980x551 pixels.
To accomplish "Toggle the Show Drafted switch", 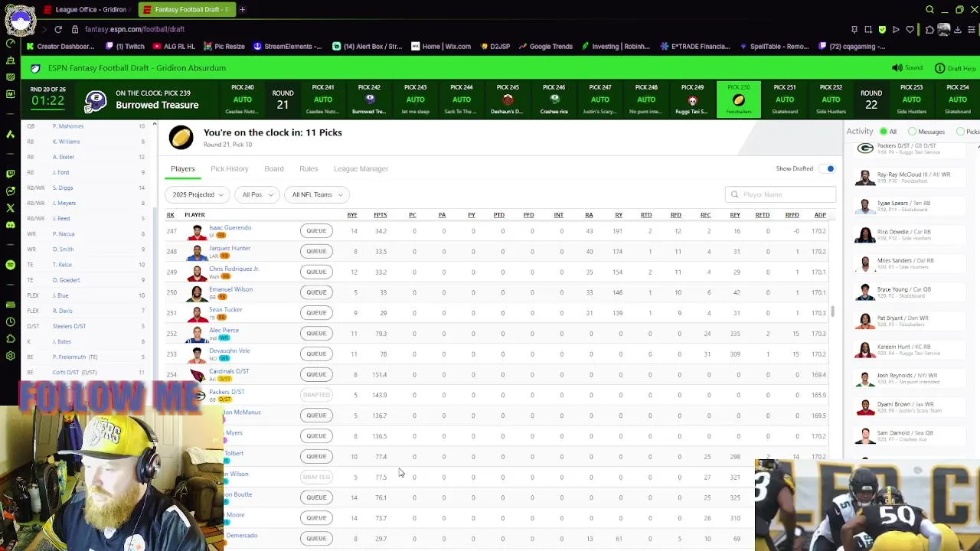I will [x=828, y=168].
